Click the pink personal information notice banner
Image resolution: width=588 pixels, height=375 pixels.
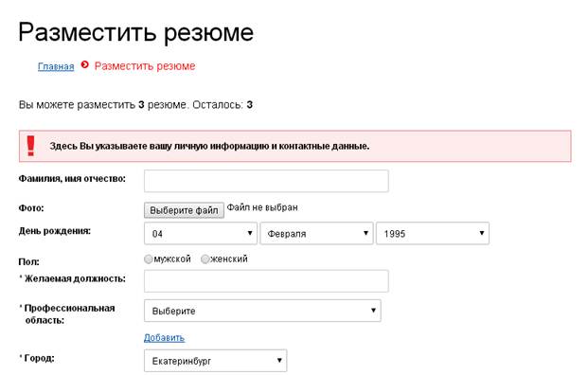(295, 146)
